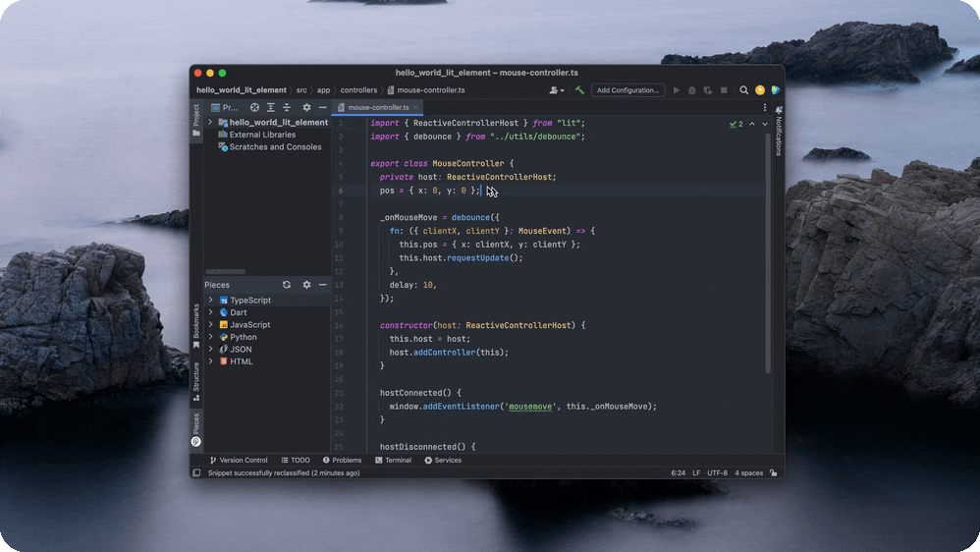Switch to the Problems tab
Screen dimensions: 980x552
342,460
